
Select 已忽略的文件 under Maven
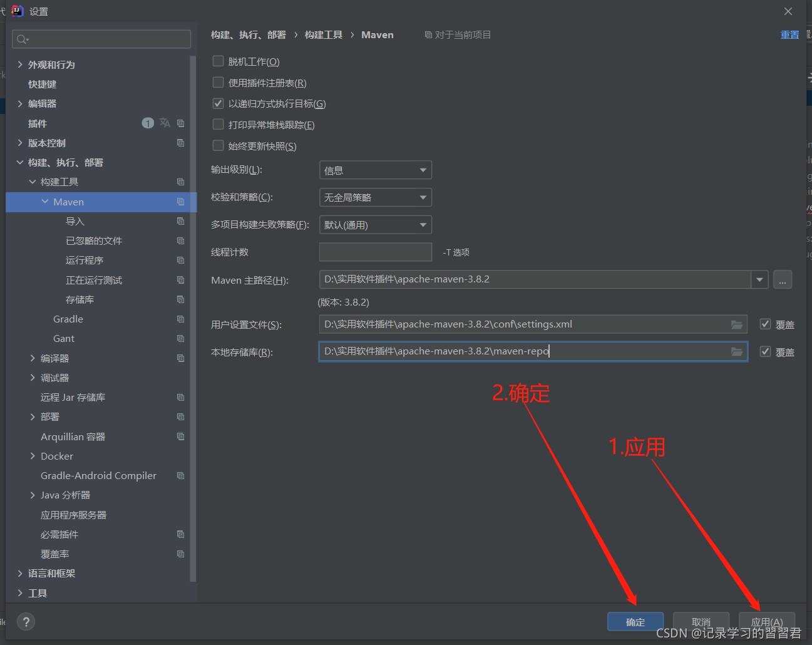pyautogui.click(x=94, y=240)
